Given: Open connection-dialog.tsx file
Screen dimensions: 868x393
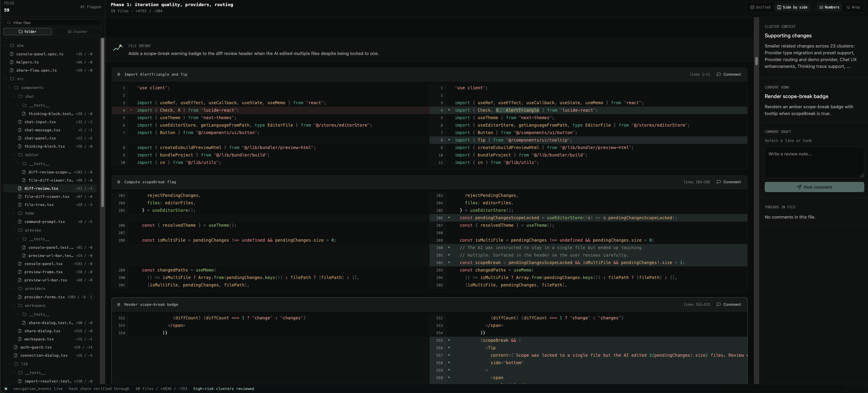Looking at the screenshot, I should coord(50,355).
